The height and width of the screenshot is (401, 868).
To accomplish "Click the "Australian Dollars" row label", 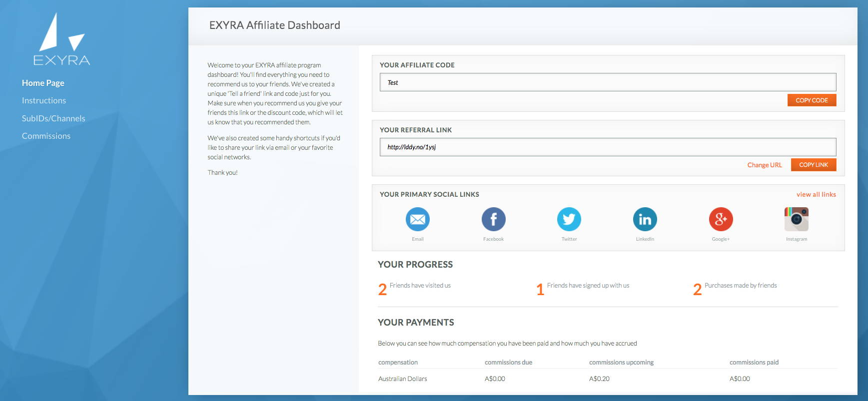I will pos(403,379).
